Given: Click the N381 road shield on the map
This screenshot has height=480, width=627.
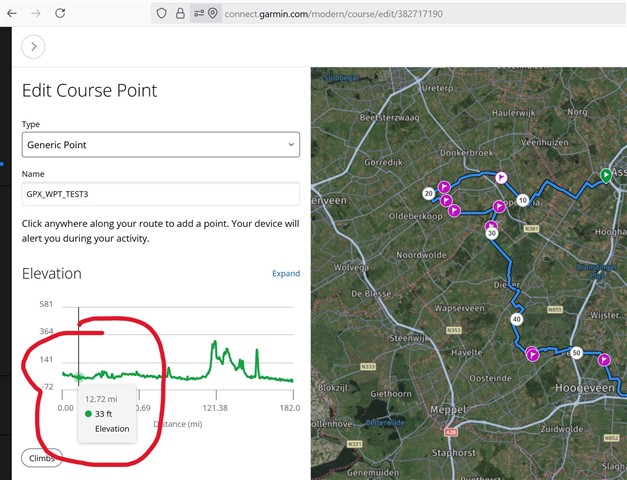Looking at the screenshot, I should [531, 229].
